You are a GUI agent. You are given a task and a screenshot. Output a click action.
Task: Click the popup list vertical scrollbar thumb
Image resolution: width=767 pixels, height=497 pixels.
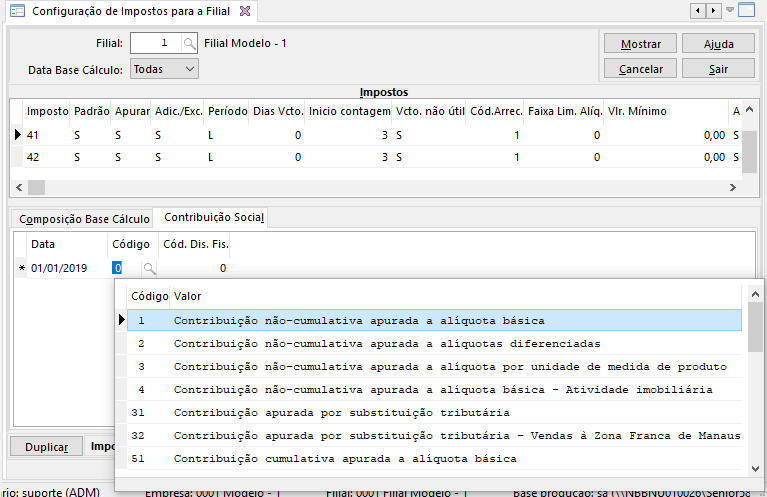[755, 327]
